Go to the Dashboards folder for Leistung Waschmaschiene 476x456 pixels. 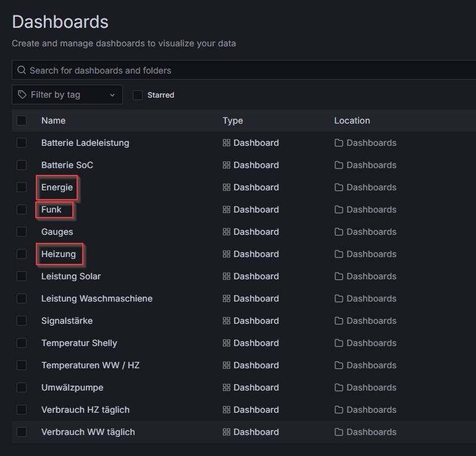pos(371,298)
